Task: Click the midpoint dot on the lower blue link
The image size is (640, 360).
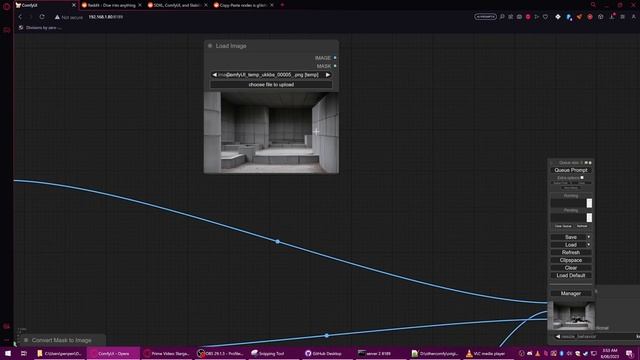Action: click(327, 336)
